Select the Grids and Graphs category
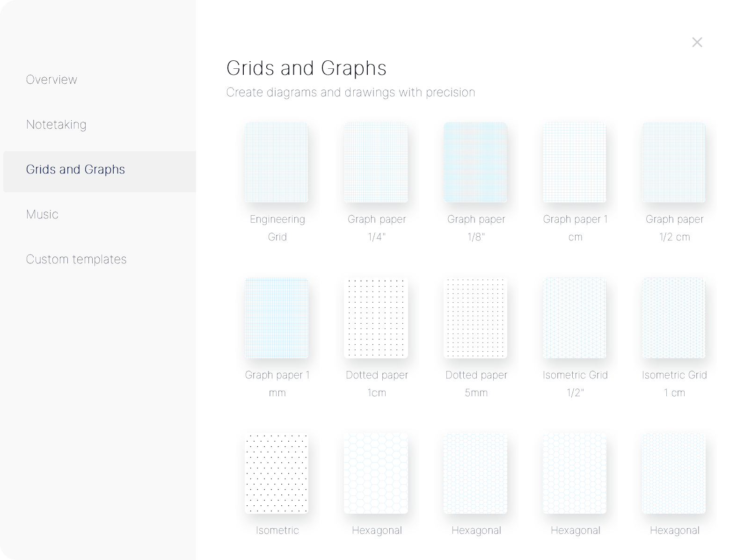The image size is (744, 560). pyautogui.click(x=75, y=169)
